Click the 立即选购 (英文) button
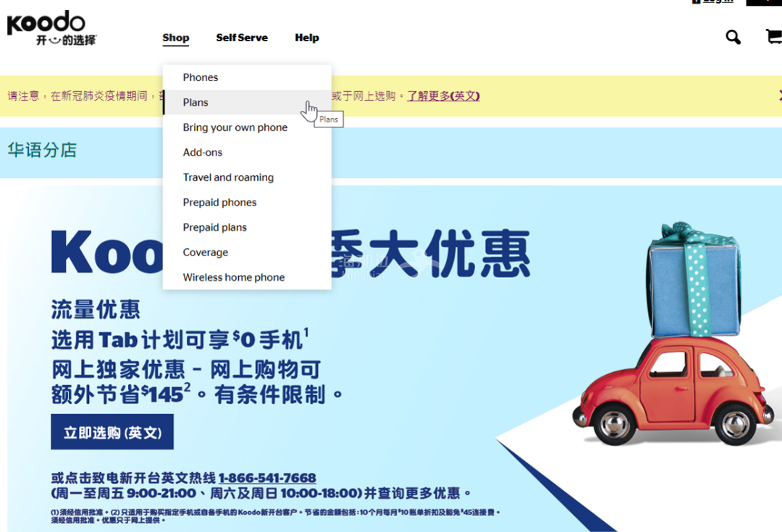This screenshot has height=532, width=782. (x=112, y=432)
